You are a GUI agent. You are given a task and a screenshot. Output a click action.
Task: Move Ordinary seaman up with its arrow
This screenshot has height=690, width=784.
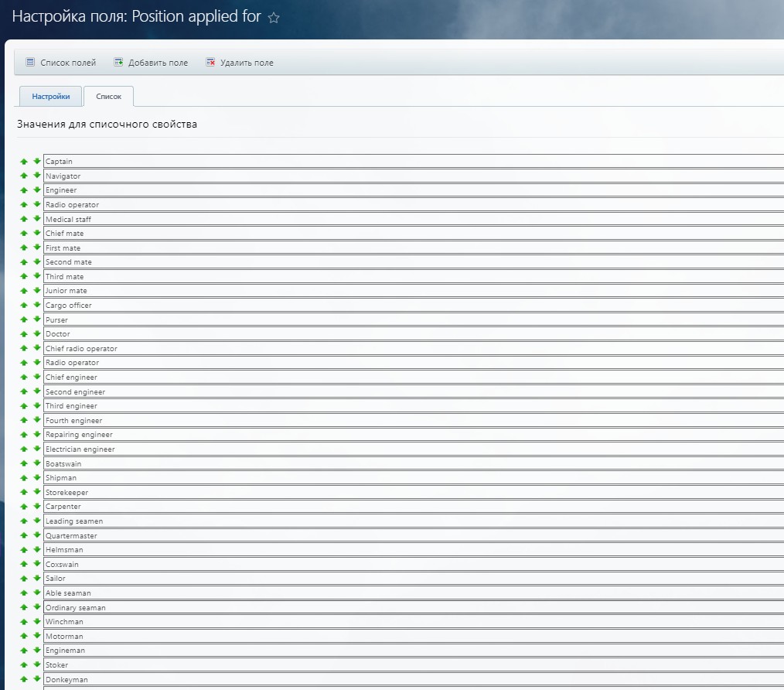23,607
